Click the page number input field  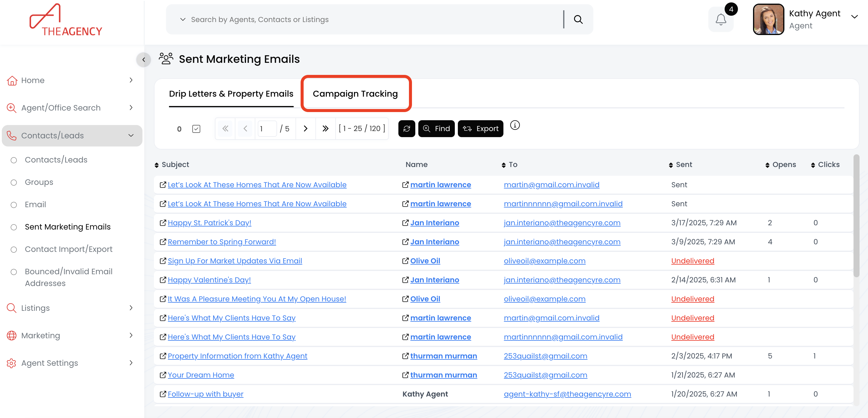pos(267,129)
